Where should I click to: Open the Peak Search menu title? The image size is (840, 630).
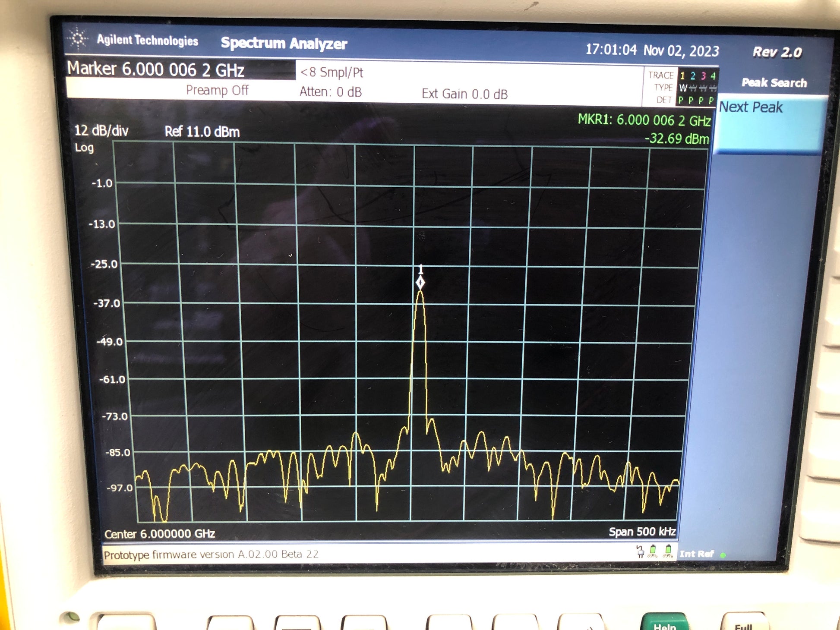[774, 82]
